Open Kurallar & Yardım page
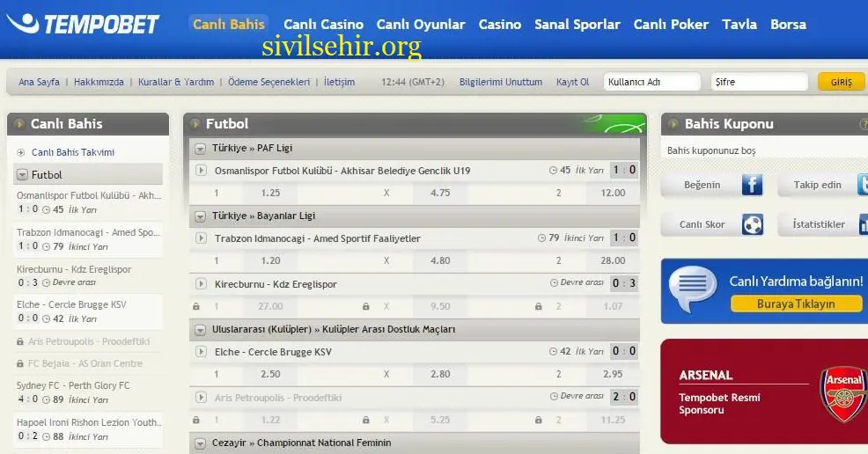868x454 pixels. click(176, 82)
